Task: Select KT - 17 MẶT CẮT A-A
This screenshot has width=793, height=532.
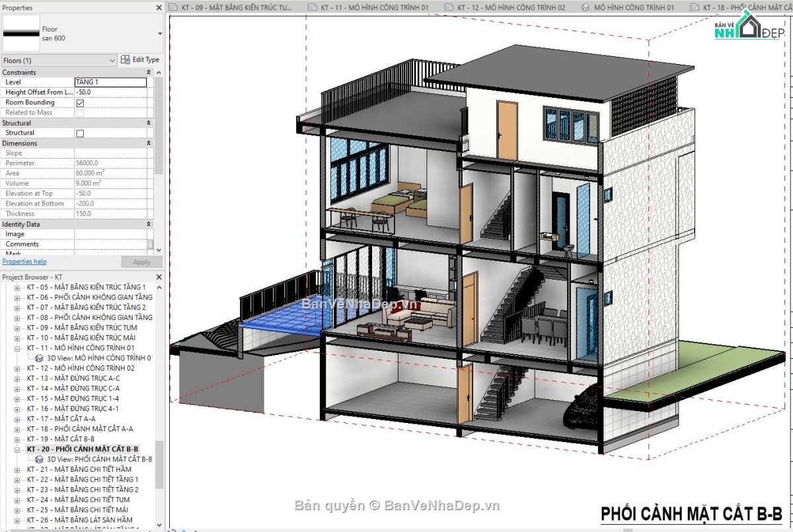Action: pyautogui.click(x=61, y=418)
